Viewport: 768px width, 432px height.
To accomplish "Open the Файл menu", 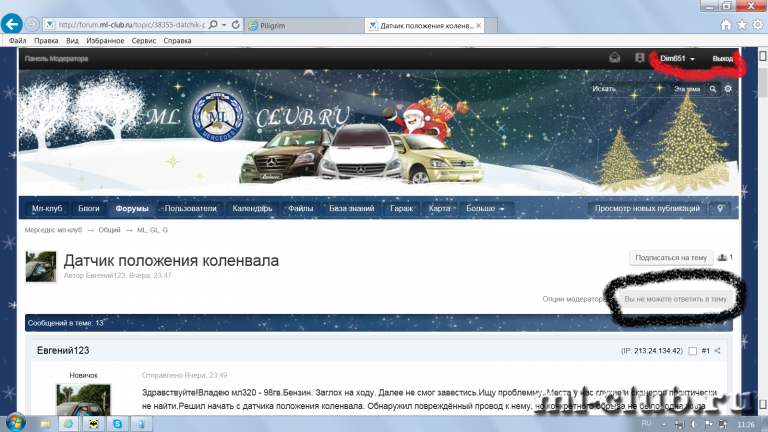I will point(18,41).
